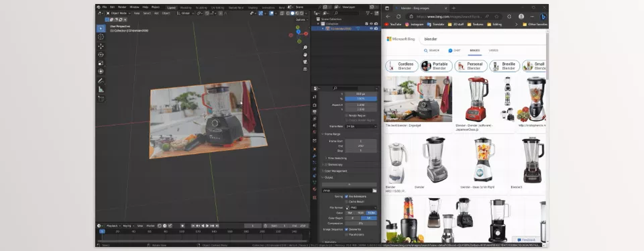Pick the Rotate tool in Blender toolbar
The image size is (644, 251).
(101, 54)
